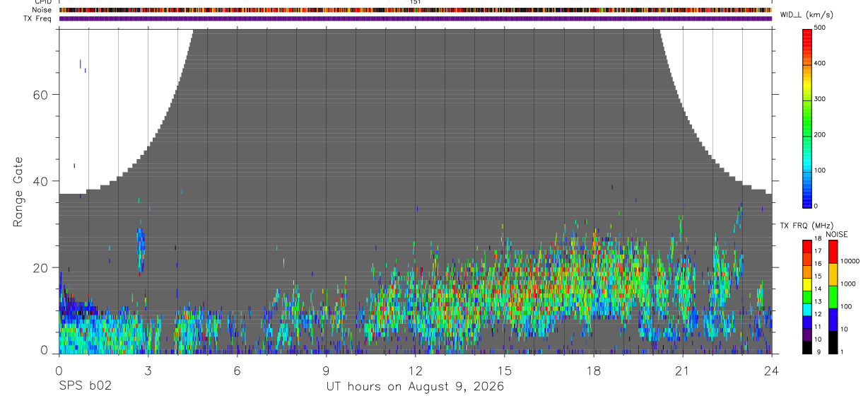The height and width of the screenshot is (401, 868).
Task: Click the 21 hour tick label
Action: (683, 370)
